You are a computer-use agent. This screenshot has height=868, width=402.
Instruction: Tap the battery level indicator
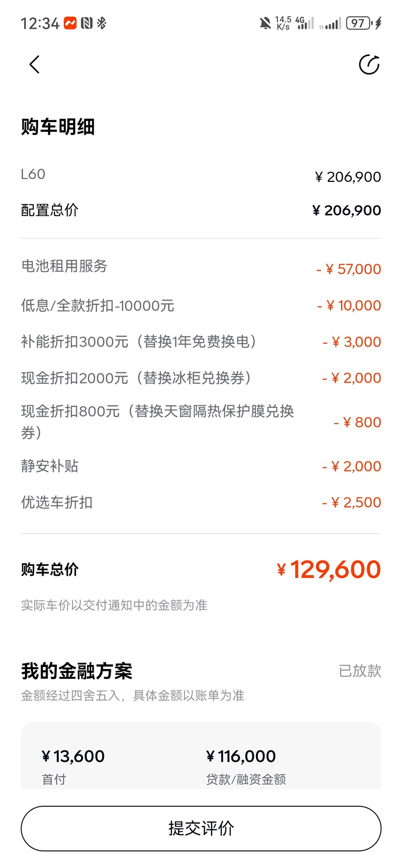pos(359,23)
